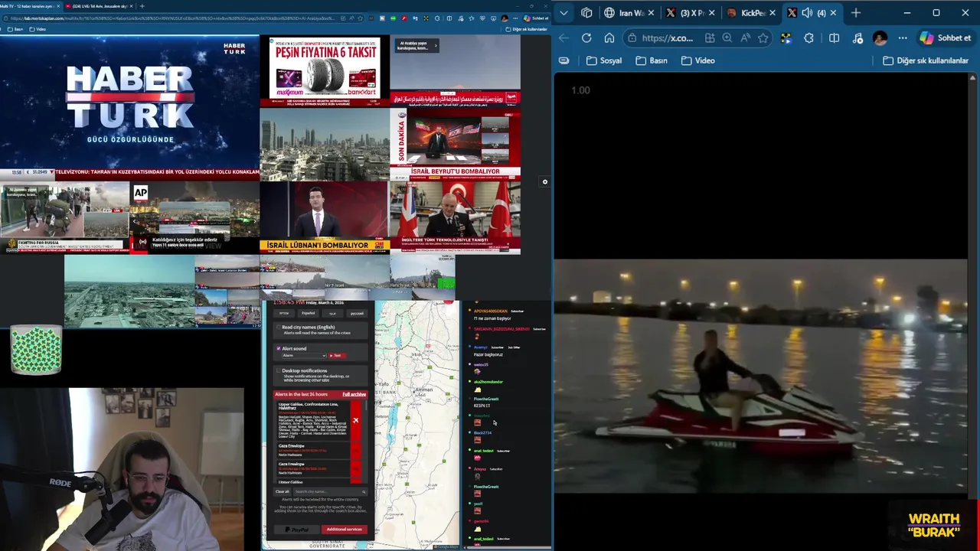This screenshot has width=980, height=551.
Task: Open the media control music-note icon
Action: (857, 37)
